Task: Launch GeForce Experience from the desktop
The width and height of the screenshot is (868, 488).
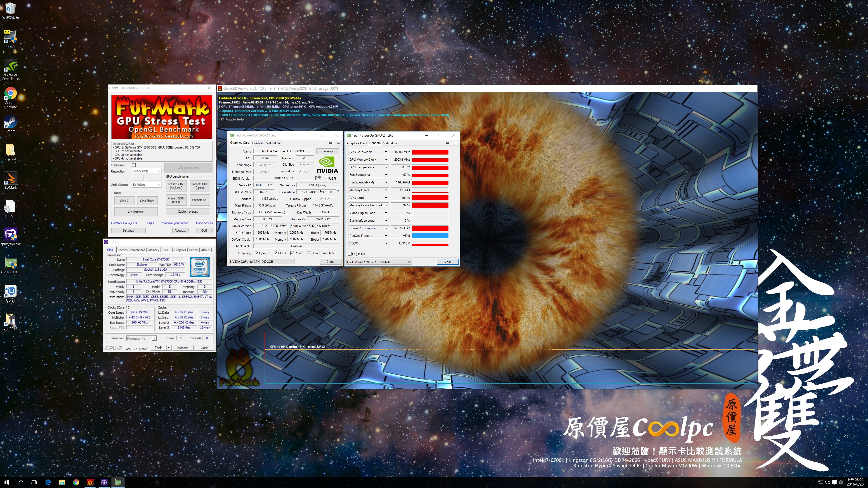Action: (10, 69)
